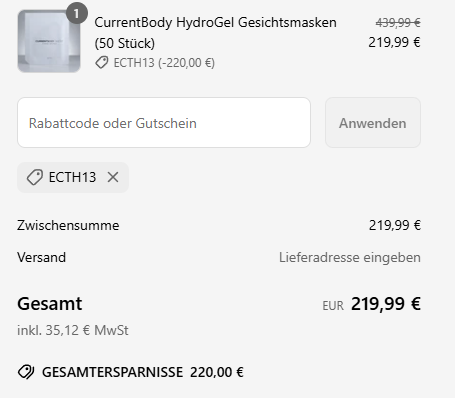
Task: Click the GESAMTERSPARNISSE 220,00 € text
Action: 143,372
